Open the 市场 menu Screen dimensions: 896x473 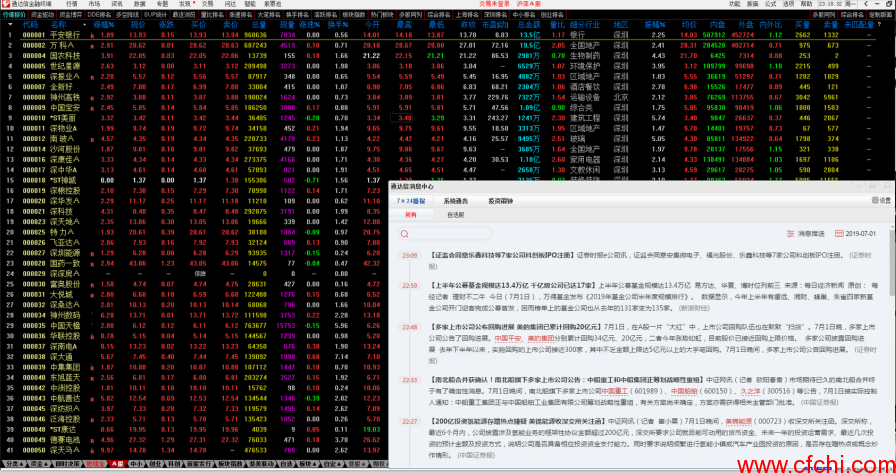(x=94, y=3)
